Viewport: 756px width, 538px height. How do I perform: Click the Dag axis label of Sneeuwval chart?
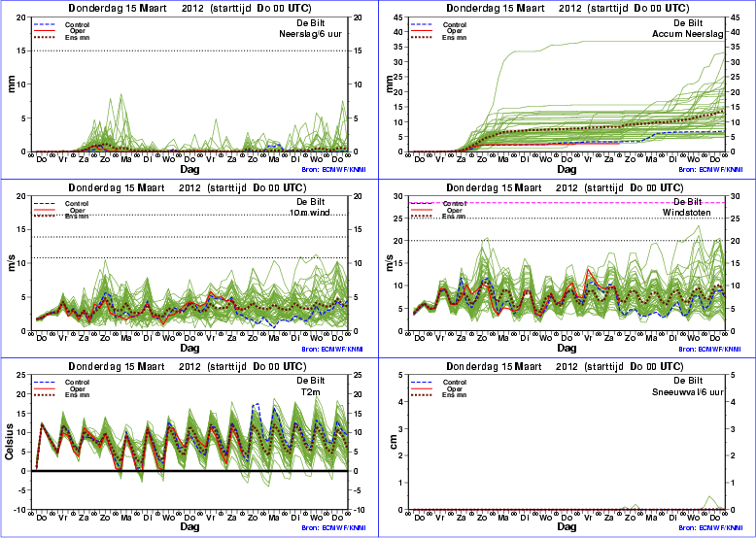(x=567, y=527)
